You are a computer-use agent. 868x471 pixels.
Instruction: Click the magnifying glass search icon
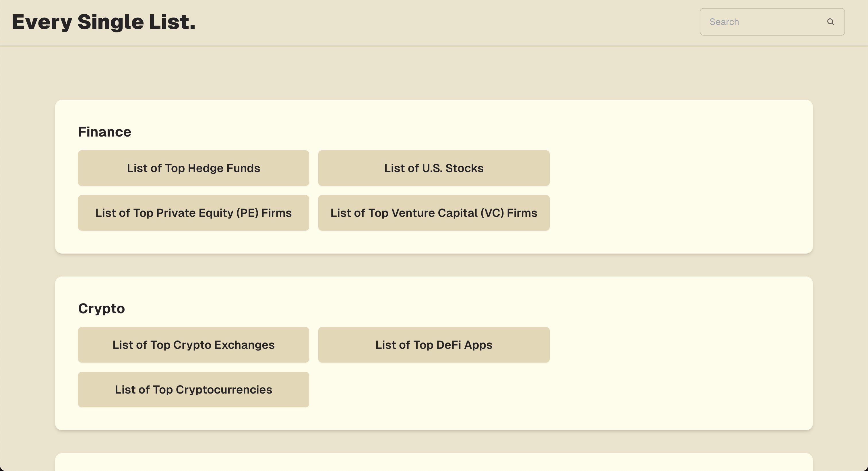[x=830, y=22]
